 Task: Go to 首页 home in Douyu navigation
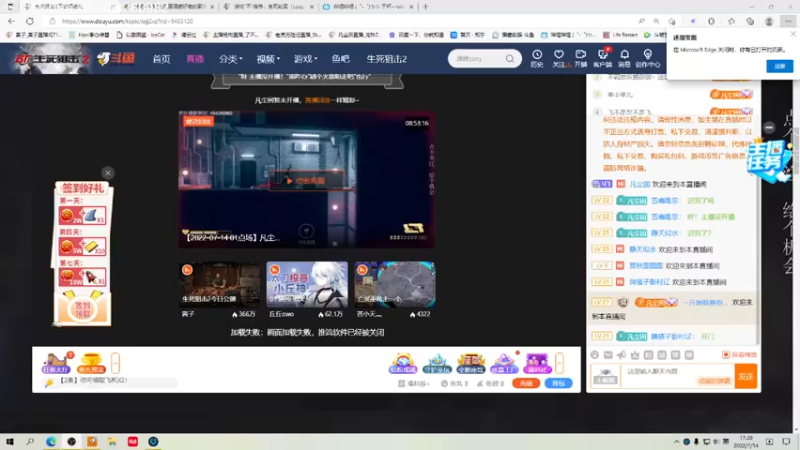(x=161, y=59)
